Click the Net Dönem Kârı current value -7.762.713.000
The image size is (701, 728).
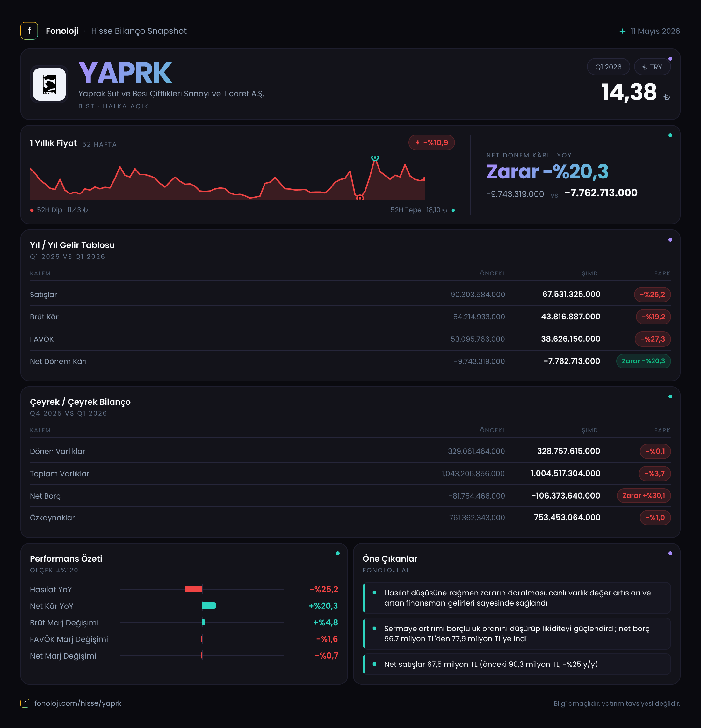572,361
